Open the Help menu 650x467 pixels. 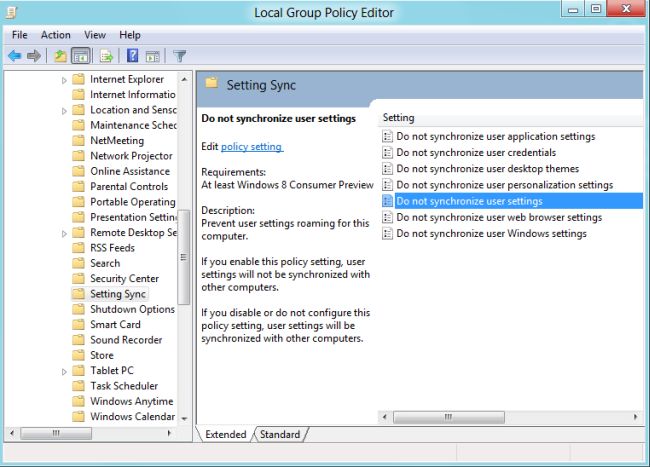[130, 35]
